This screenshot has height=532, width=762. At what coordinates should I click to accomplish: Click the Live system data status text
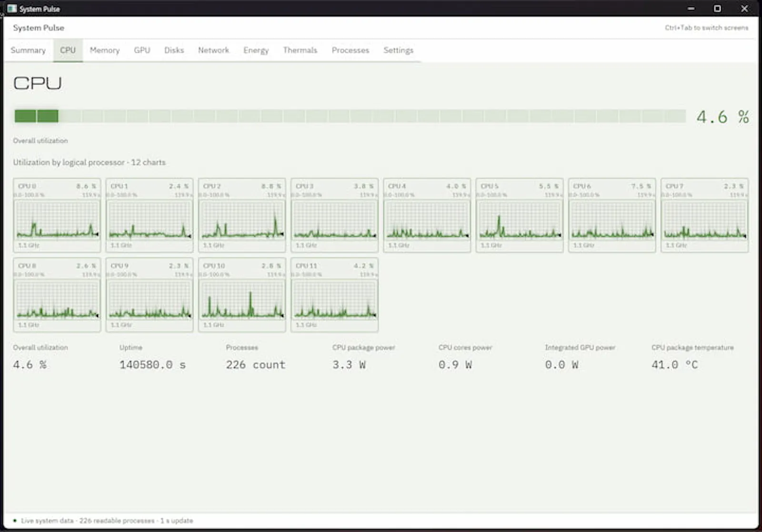pos(107,521)
